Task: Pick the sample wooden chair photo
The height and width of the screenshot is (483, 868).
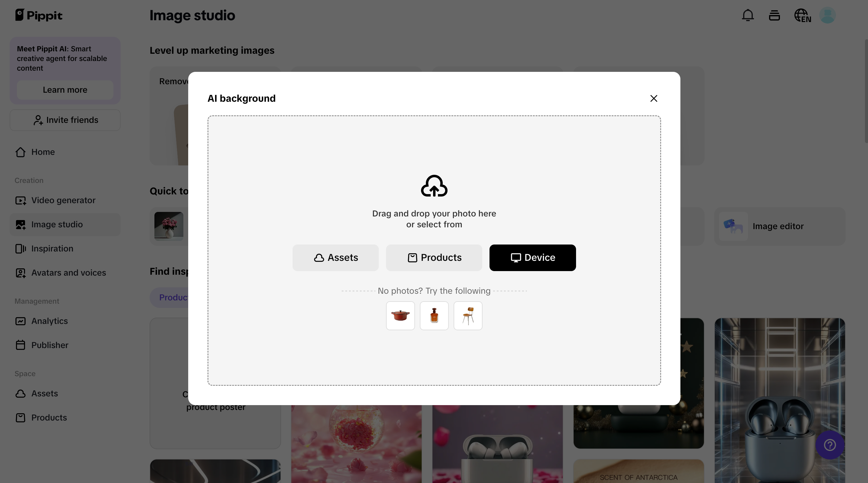Action: [x=468, y=316]
